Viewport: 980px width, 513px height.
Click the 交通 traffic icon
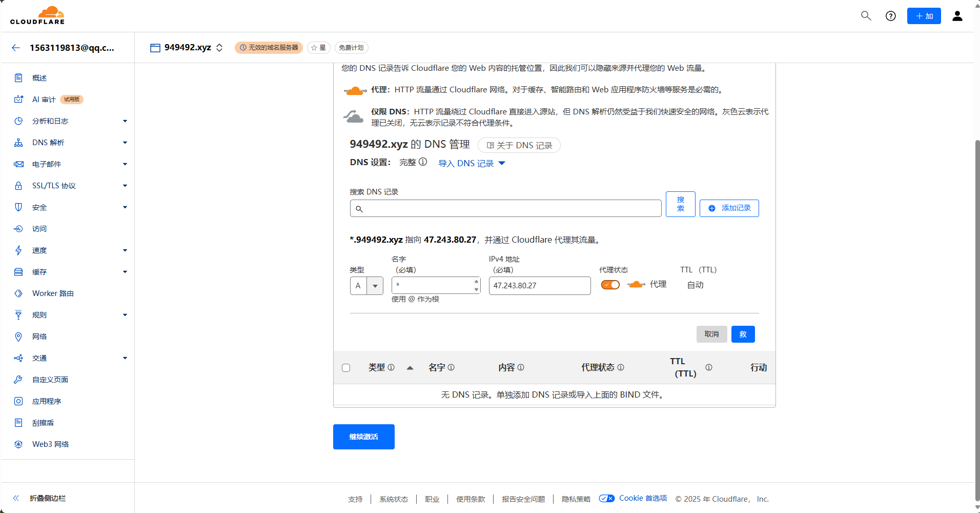click(x=18, y=358)
